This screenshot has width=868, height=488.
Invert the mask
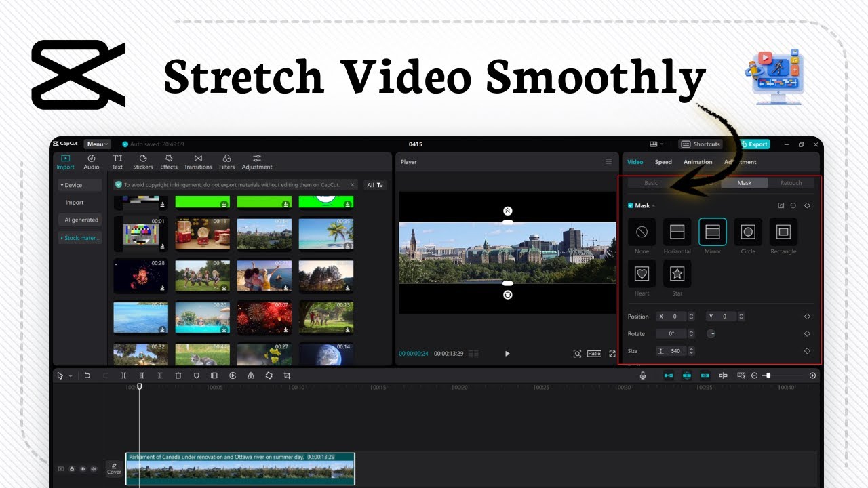click(781, 205)
